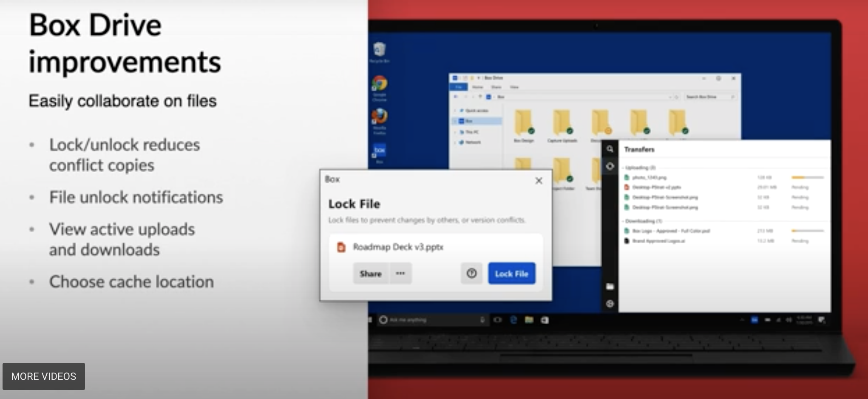The width and height of the screenshot is (868, 399).
Task: Select Quick access in the navigation pane
Action: (477, 111)
